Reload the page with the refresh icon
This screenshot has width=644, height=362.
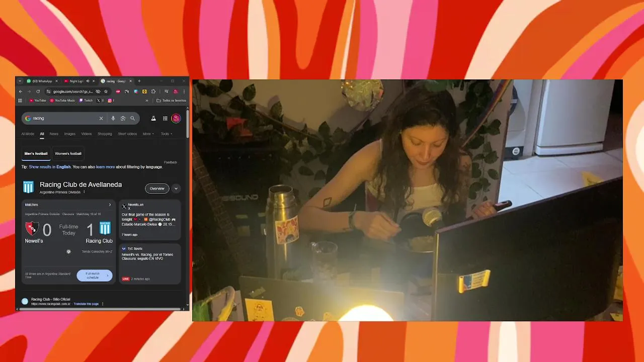pos(38,92)
